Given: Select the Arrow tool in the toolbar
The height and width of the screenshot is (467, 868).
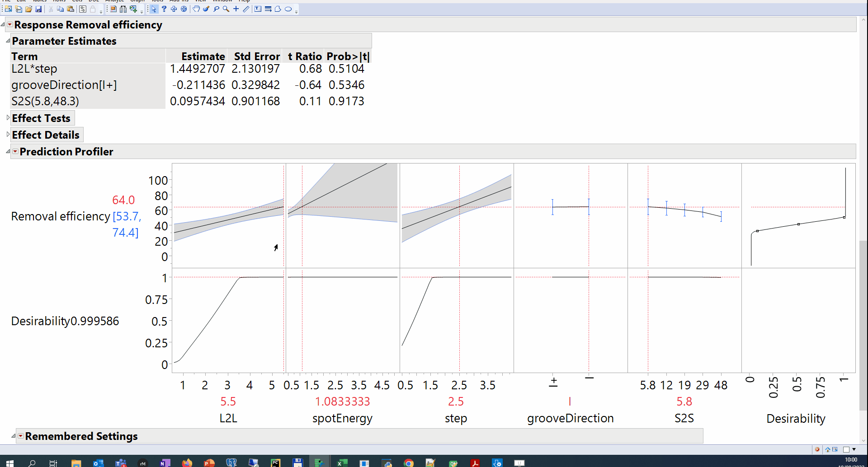Looking at the screenshot, I should (x=154, y=9).
